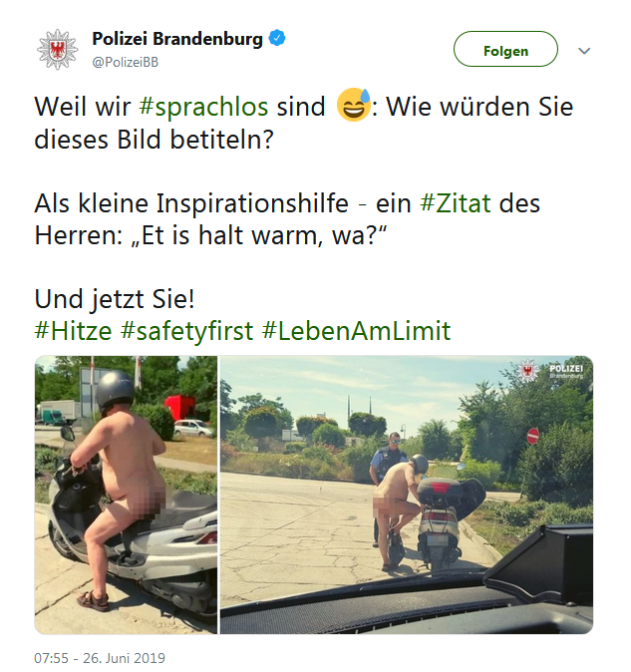Click the question "dieses Bild betiteln?" text
Image resolution: width=631 pixels, height=672 pixels.
154,140
